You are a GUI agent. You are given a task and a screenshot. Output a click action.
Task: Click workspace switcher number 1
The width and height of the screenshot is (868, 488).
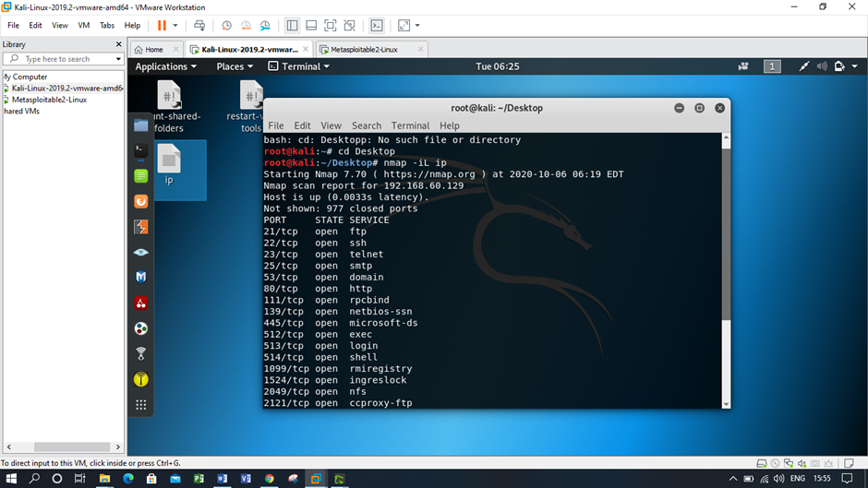pos(772,66)
